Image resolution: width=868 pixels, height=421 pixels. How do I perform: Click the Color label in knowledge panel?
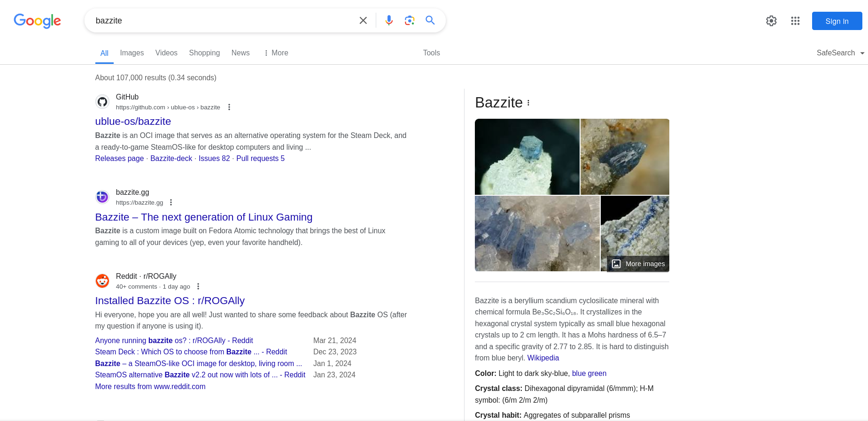coord(486,374)
